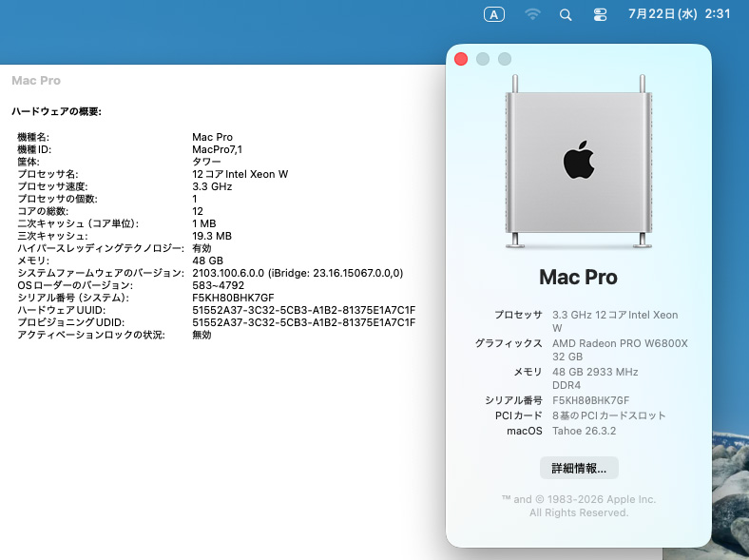This screenshot has width=749, height=560.
Task: Click the PCIカード label
Action: click(x=519, y=415)
